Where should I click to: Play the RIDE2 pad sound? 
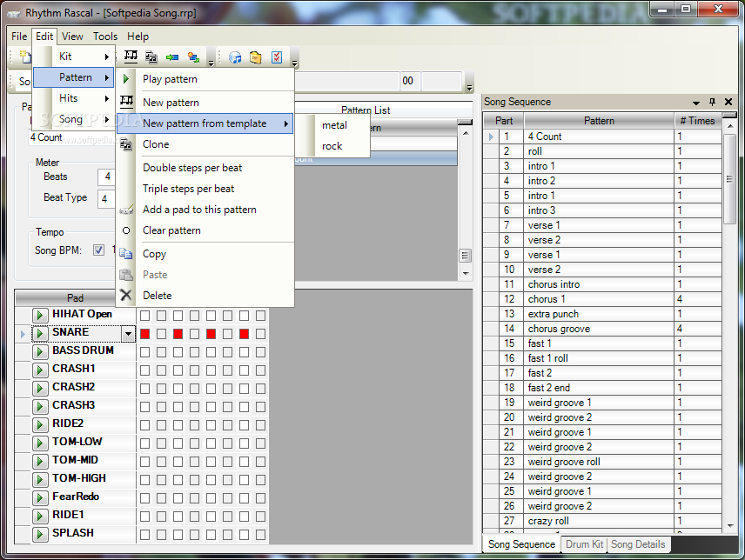pos(40,424)
